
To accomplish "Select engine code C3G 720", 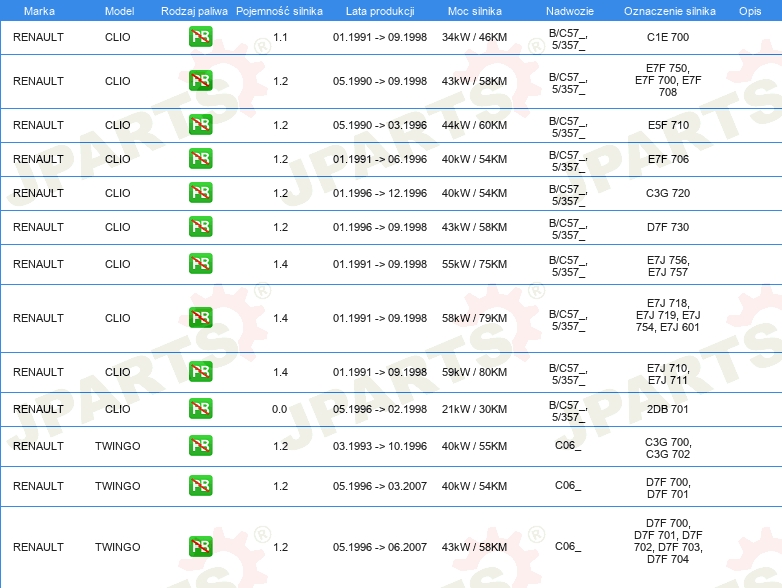I will [x=668, y=193].
